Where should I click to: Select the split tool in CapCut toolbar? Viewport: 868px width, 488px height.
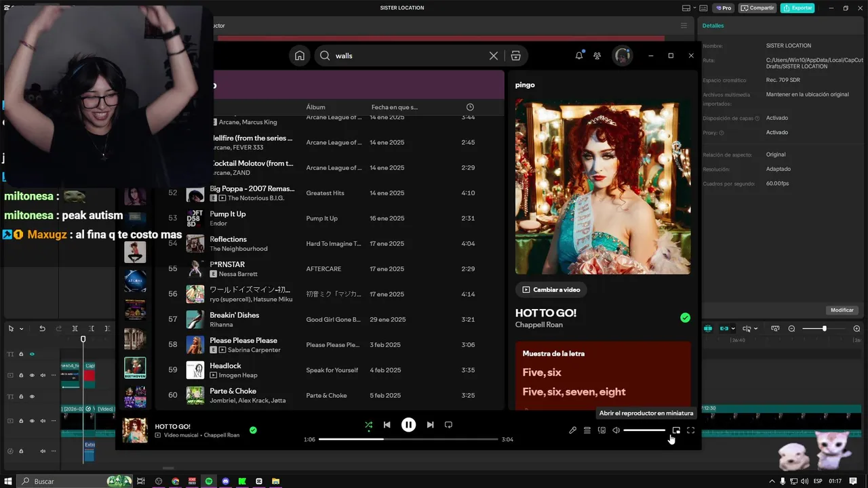[75, 329]
